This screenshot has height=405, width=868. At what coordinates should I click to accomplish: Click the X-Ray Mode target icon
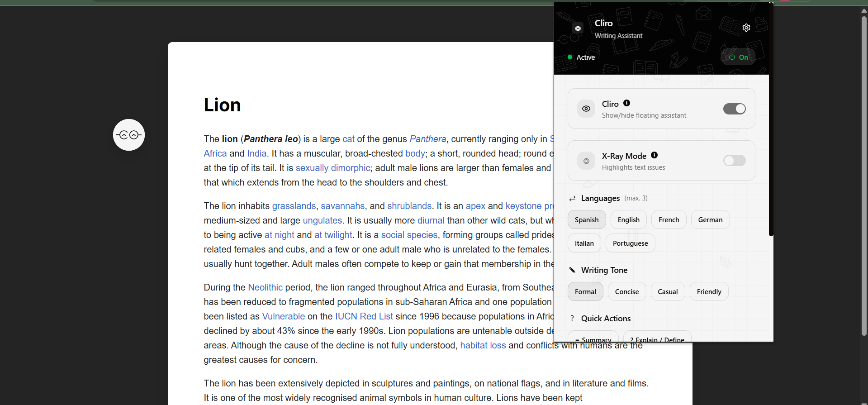tap(586, 161)
